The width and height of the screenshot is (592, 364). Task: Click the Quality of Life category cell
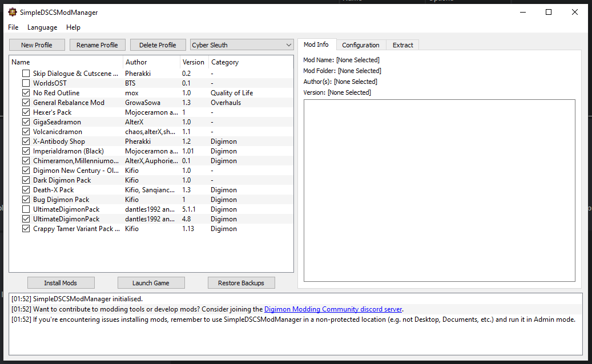(x=232, y=93)
